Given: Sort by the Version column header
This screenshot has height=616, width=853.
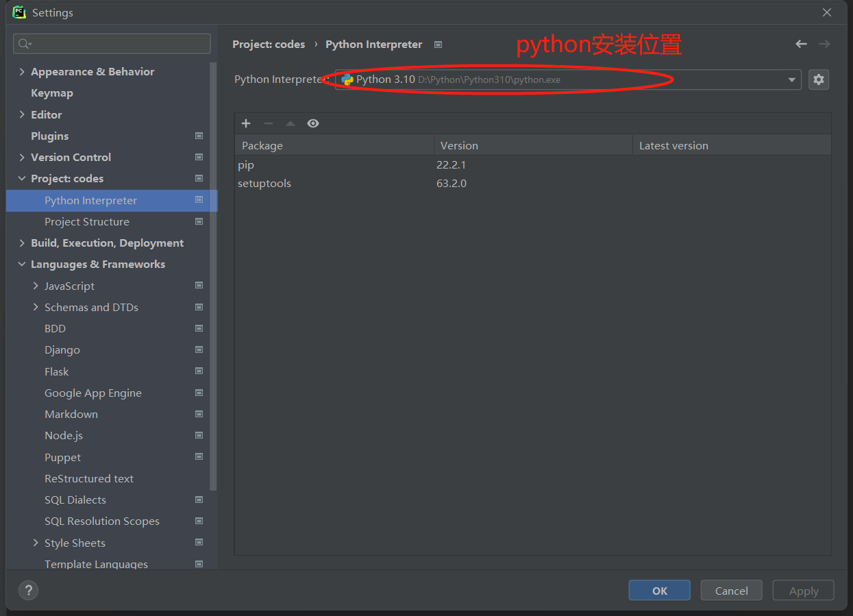Looking at the screenshot, I should click(x=533, y=145).
